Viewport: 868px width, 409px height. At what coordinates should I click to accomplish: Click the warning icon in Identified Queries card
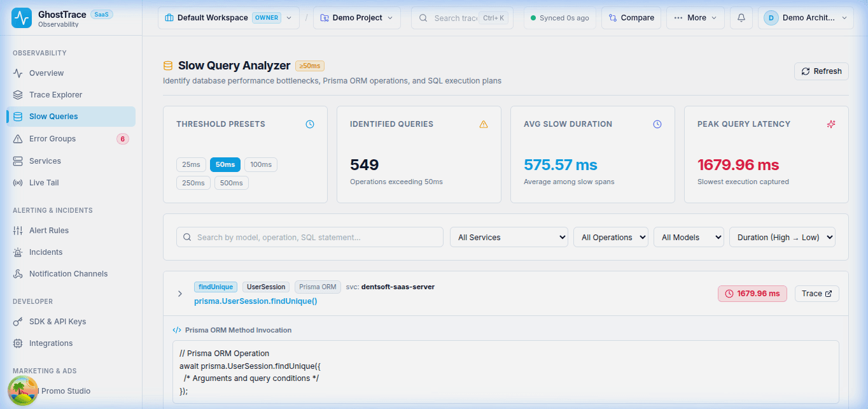(484, 124)
